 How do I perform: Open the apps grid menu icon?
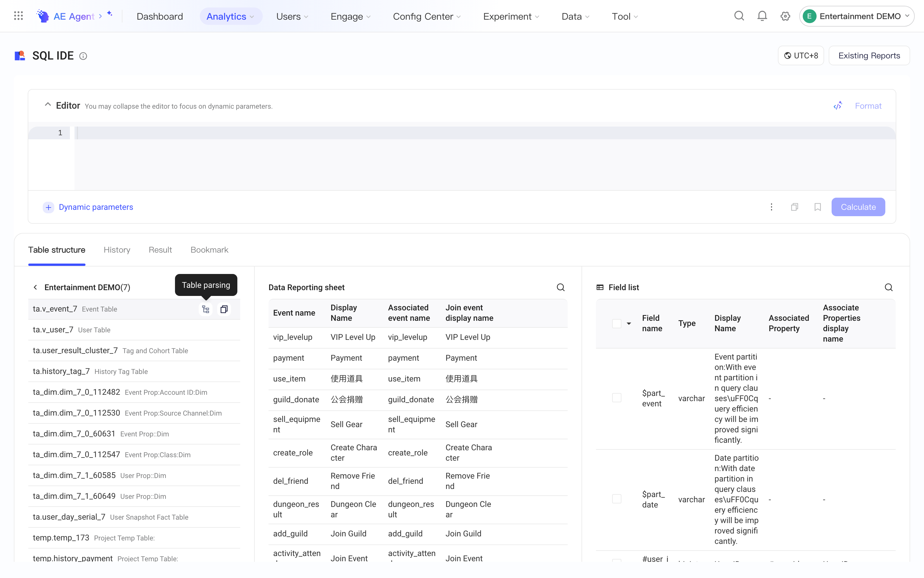pyautogui.click(x=18, y=16)
